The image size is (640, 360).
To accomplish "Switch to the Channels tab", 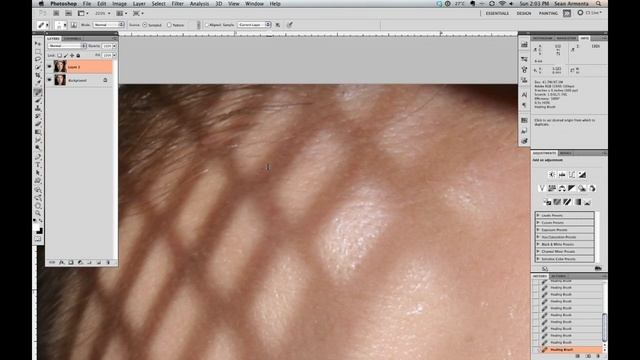I will [x=72, y=38].
